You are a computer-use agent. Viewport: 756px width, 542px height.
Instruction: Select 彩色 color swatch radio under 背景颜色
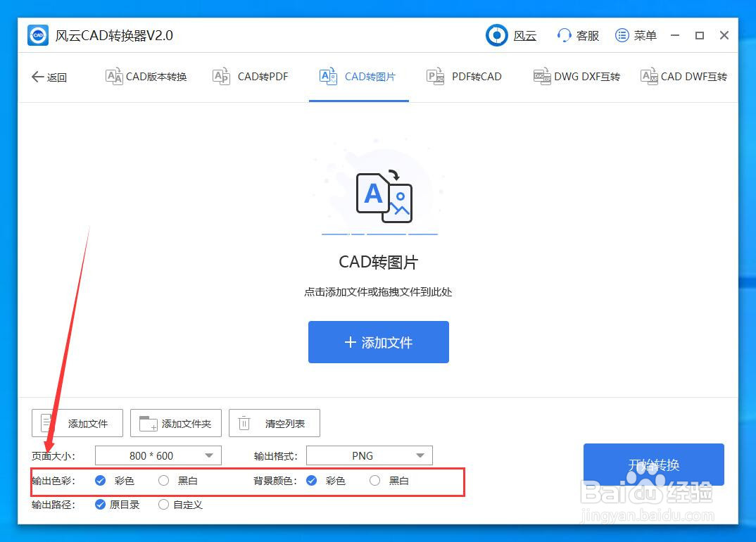tap(311, 480)
